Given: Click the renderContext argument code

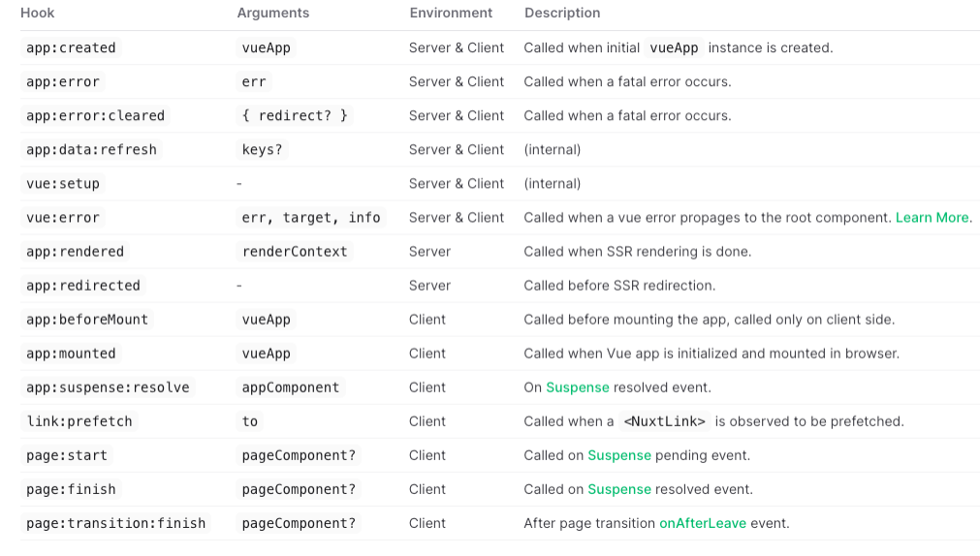Looking at the screenshot, I should [295, 252].
